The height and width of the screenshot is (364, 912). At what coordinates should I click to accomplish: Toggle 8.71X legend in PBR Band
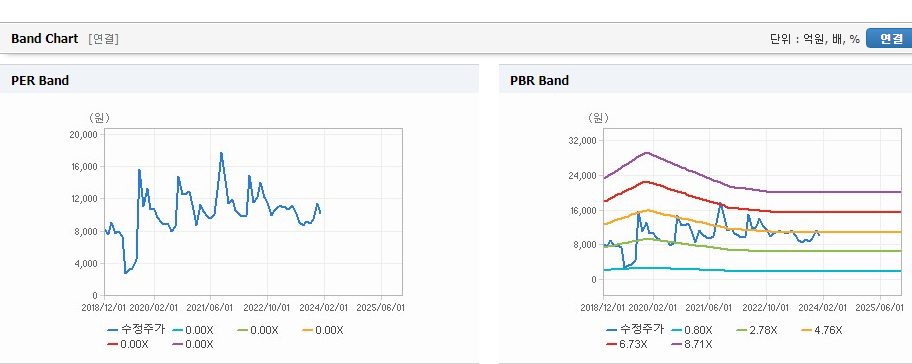coord(691,344)
